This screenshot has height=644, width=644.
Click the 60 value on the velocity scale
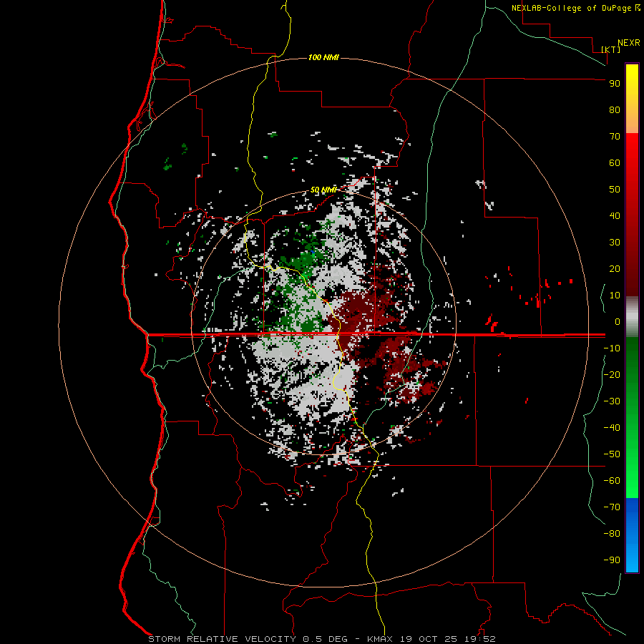[615, 163]
